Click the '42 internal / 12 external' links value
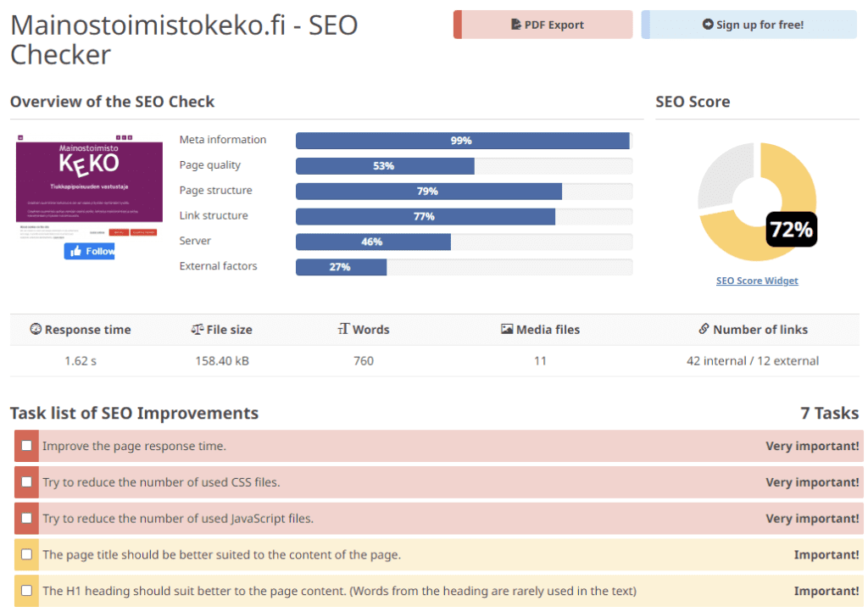868x612 pixels. tap(753, 361)
